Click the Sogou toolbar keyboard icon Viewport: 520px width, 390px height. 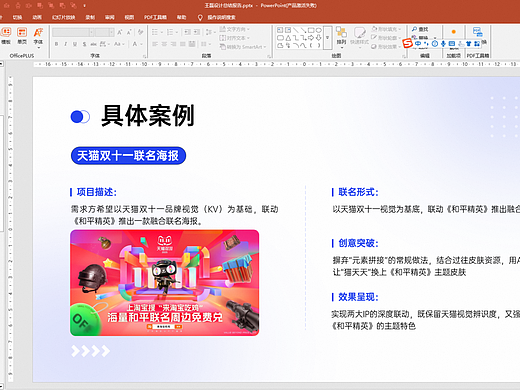(x=452, y=44)
